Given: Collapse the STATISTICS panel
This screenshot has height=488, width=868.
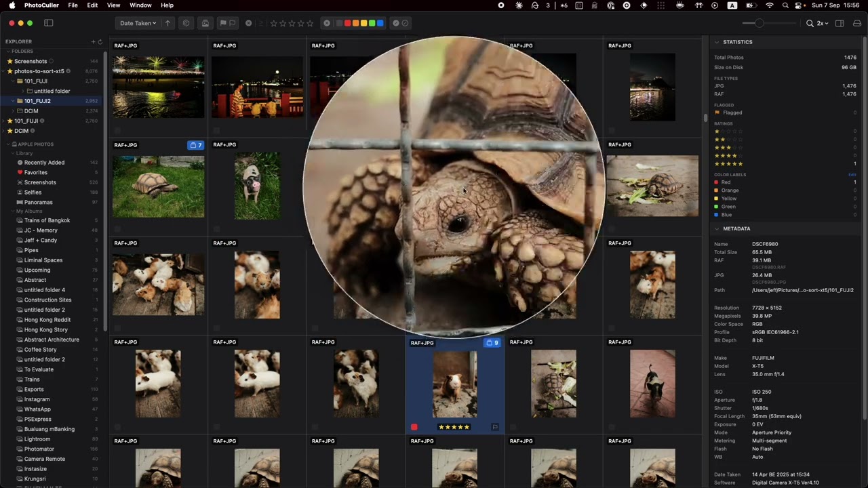Looking at the screenshot, I should [717, 42].
